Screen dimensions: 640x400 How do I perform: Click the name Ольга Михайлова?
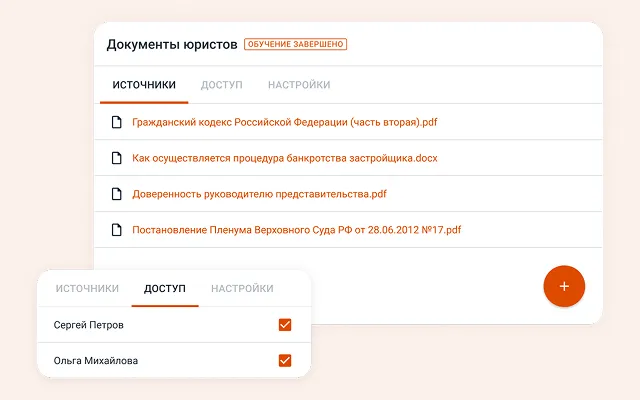point(96,361)
